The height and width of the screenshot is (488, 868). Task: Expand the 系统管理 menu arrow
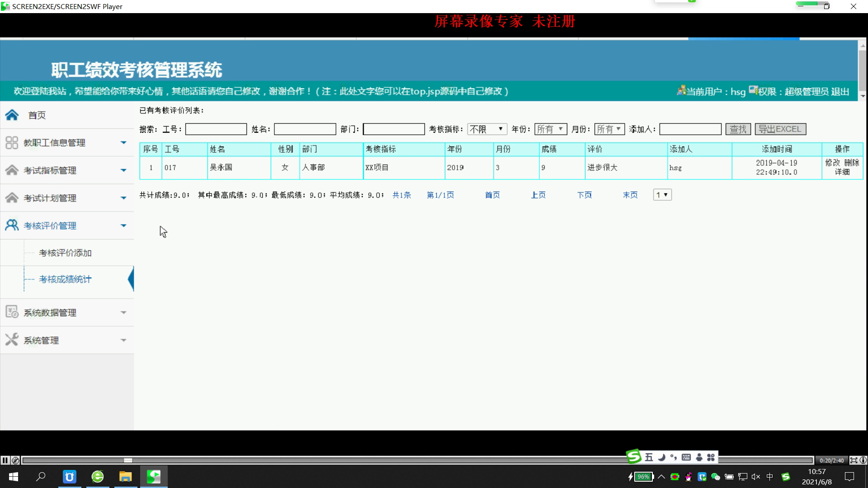tap(123, 340)
